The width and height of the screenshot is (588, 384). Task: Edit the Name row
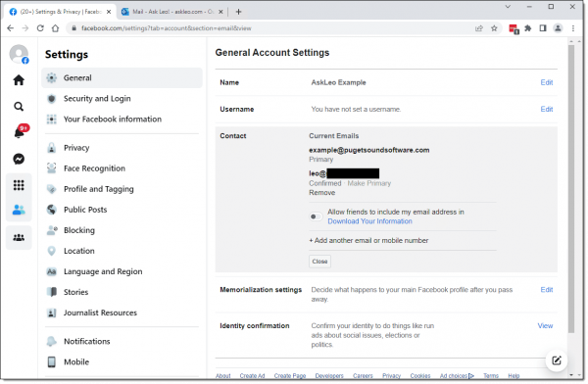click(547, 82)
